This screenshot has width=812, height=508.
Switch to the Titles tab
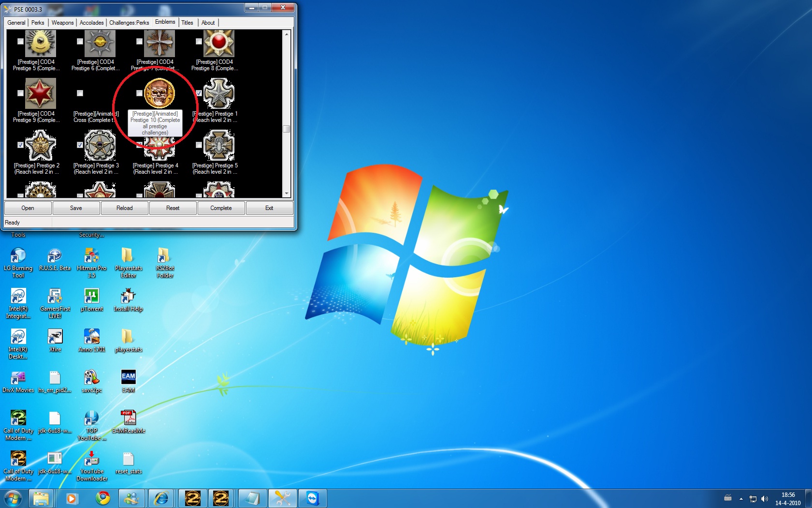(x=187, y=23)
